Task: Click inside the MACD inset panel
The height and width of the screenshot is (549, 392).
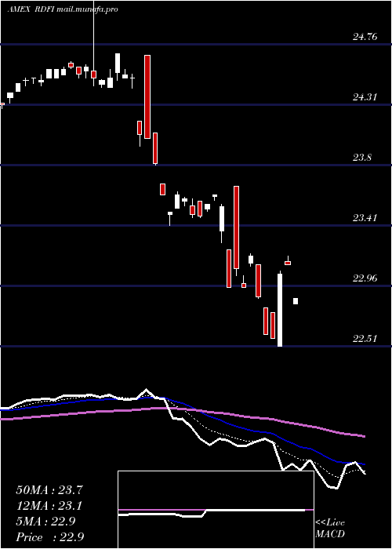Action: coord(216,510)
